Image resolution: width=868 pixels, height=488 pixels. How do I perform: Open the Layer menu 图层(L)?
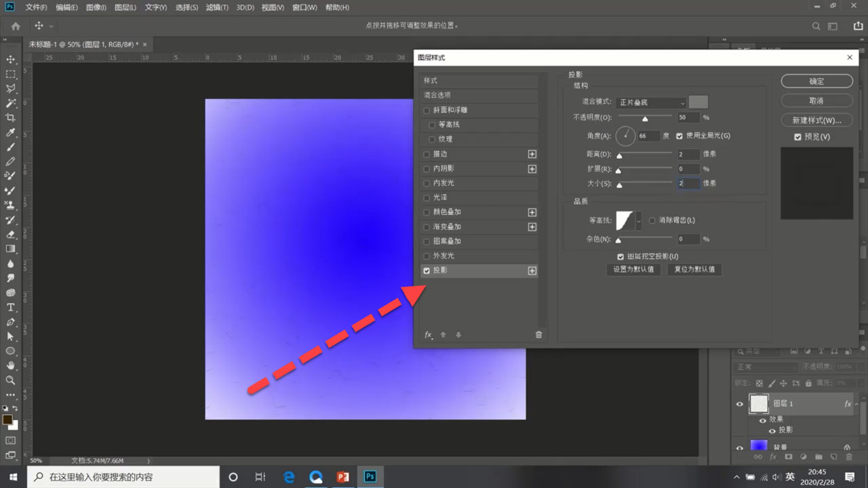pos(125,7)
